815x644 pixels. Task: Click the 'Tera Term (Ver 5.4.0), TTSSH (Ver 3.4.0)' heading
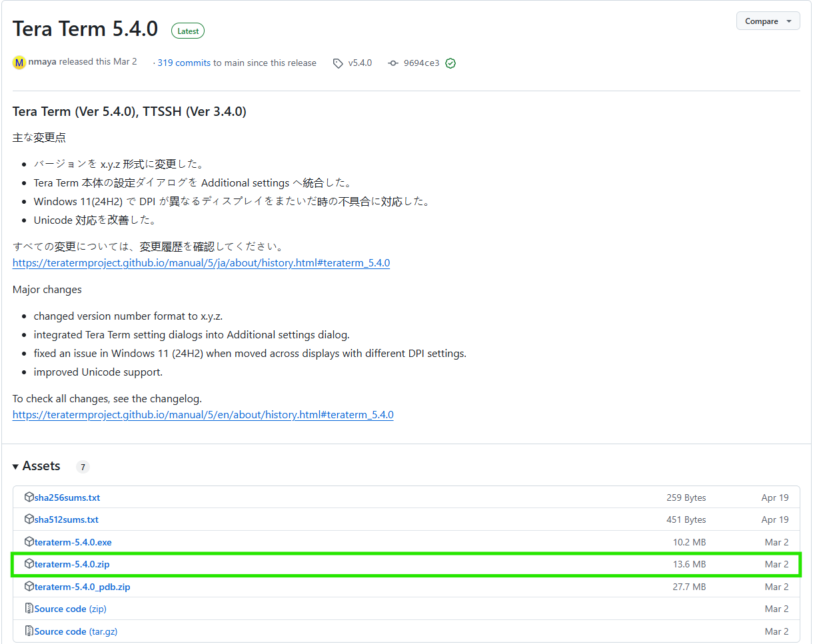129,112
